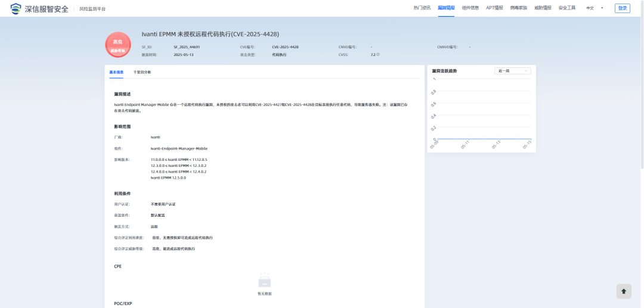Click the 高危，能造成远程代码执行 text
Image resolution: width=644 pixels, height=308 pixels.
[x=174, y=249]
